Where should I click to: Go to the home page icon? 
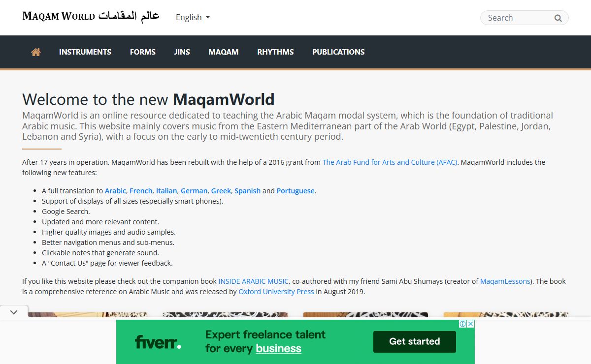[x=36, y=52]
